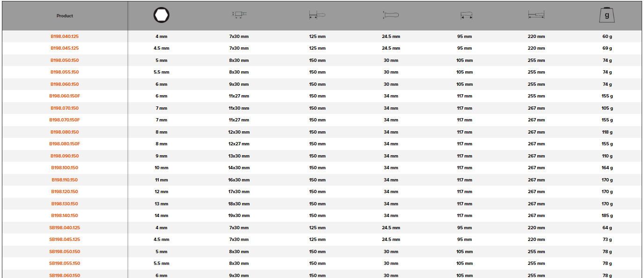
Task: Click the socket dimensions header icon
Action: (239, 15)
